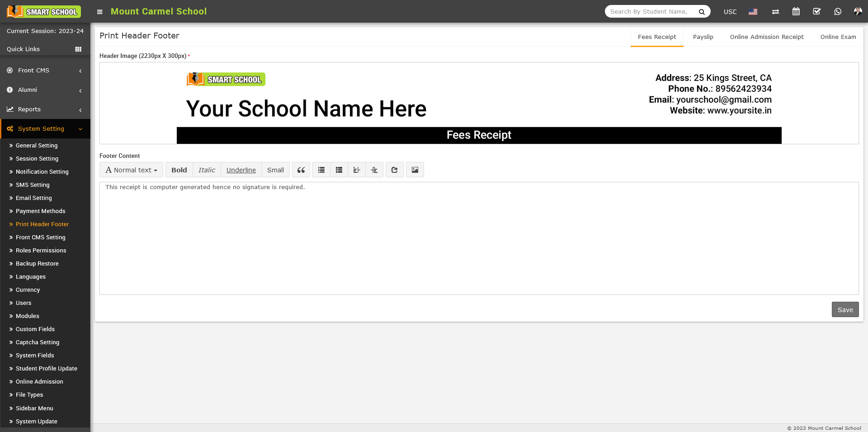This screenshot has width=868, height=432.
Task: Switch to Online Admission Receipt tab
Action: coord(767,37)
